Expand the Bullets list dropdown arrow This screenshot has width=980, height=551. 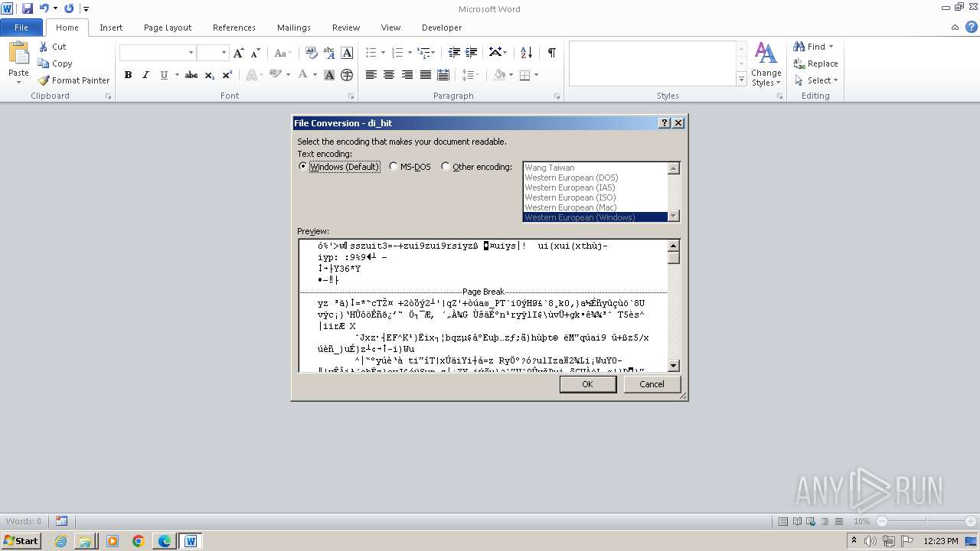coord(384,53)
